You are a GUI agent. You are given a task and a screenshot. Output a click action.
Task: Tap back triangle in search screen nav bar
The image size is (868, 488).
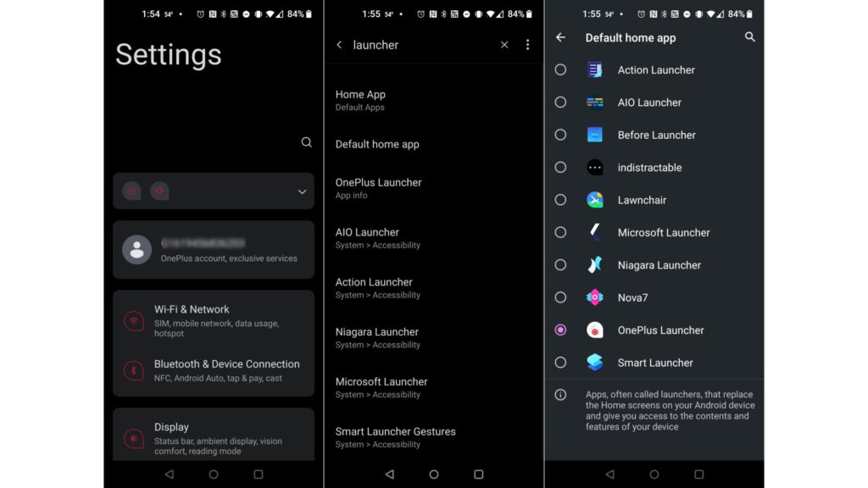point(390,474)
